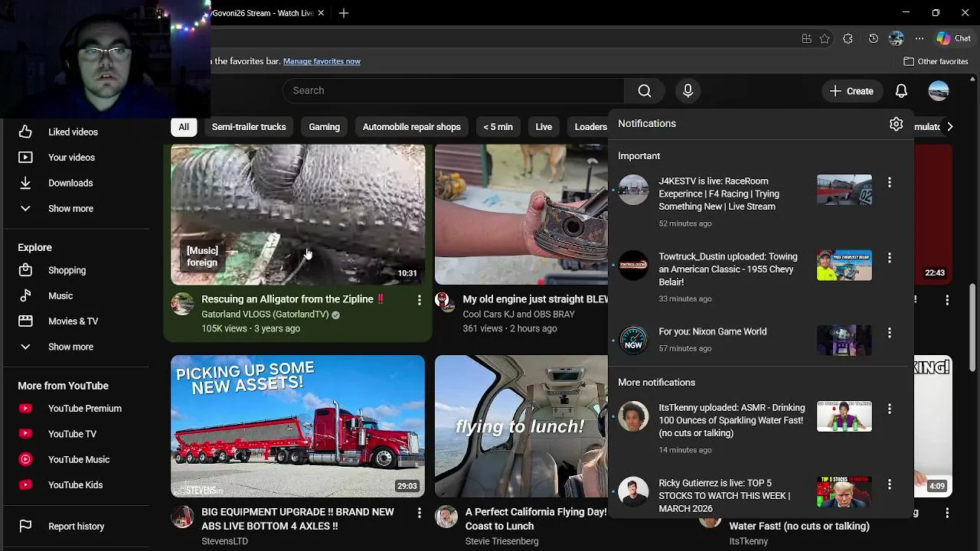This screenshot has width=980, height=551.
Task: Click the Nixon Game World NGW avatar
Action: coord(633,341)
